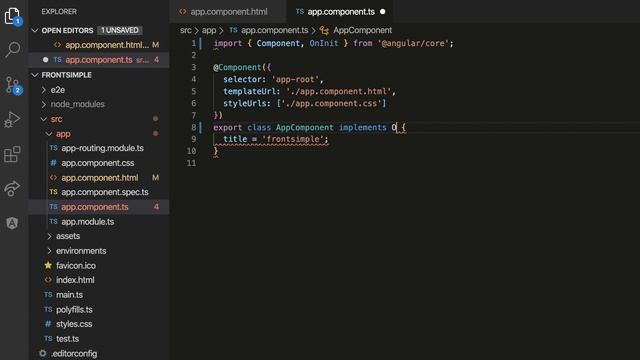Open app.component.html in Open Editors list
640x360 pixels.
[99, 45]
